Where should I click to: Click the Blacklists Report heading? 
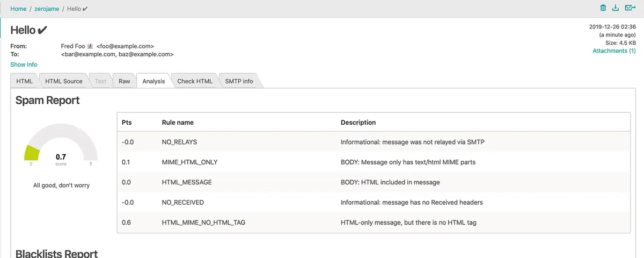[x=56, y=253]
